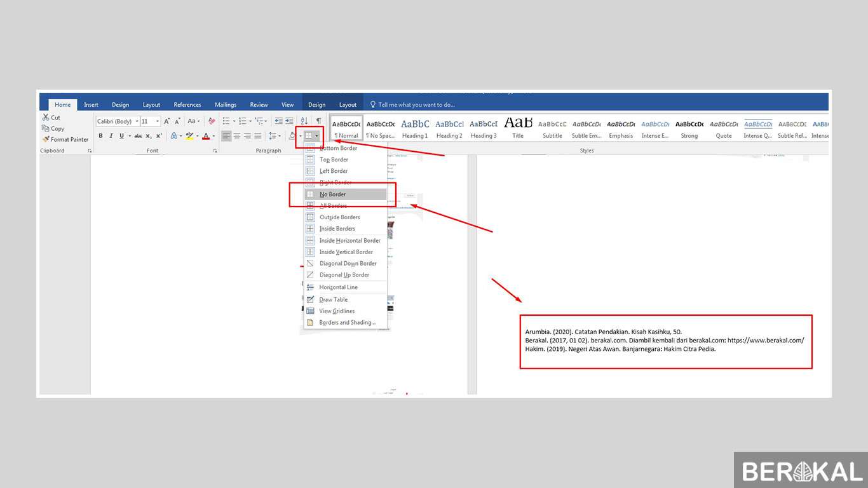Apply the Heading 1 style
This screenshot has height=488, width=868.
415,128
